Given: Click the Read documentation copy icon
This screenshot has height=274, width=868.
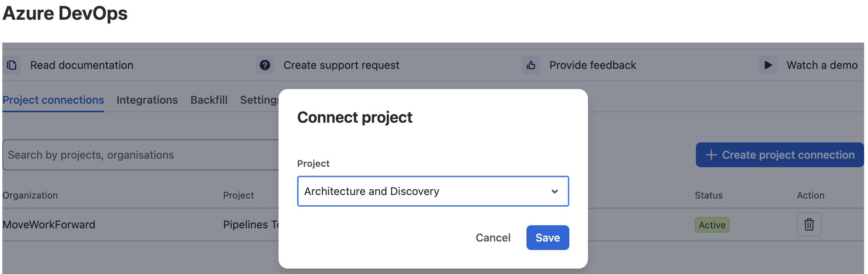Looking at the screenshot, I should click(x=12, y=65).
